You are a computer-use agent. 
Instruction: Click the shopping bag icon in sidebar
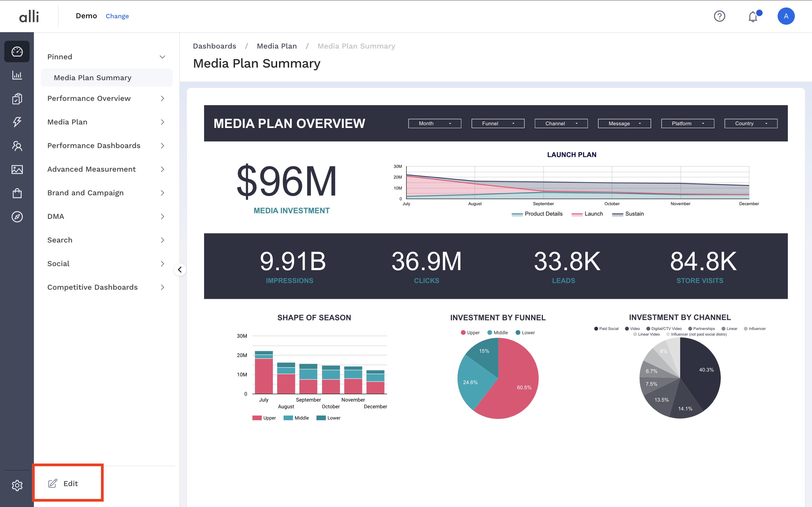pyautogui.click(x=17, y=193)
